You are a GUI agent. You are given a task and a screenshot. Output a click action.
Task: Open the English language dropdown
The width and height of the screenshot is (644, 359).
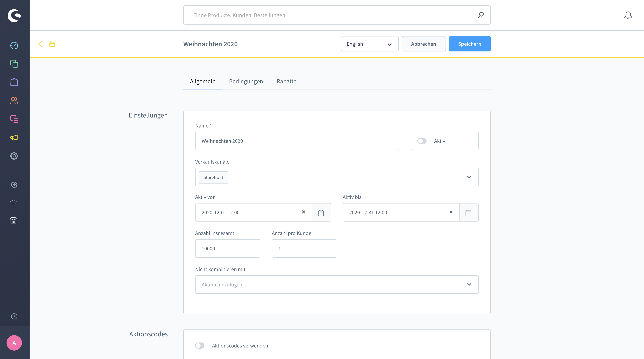coord(370,44)
